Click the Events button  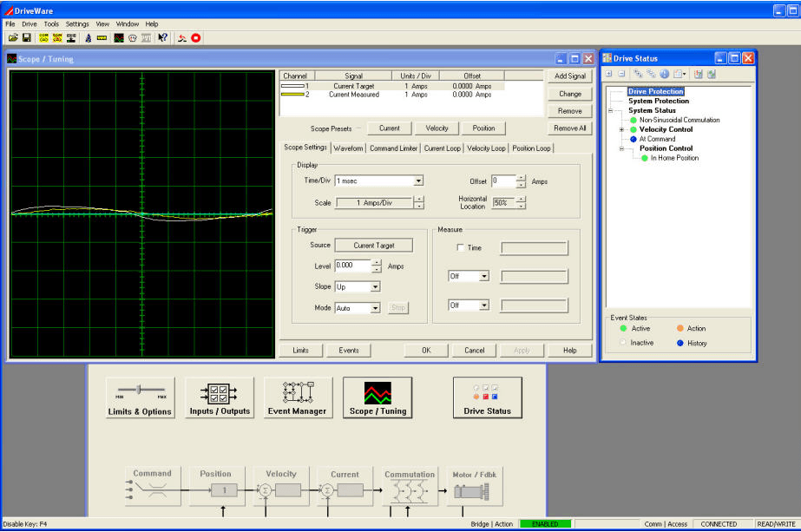tap(349, 351)
